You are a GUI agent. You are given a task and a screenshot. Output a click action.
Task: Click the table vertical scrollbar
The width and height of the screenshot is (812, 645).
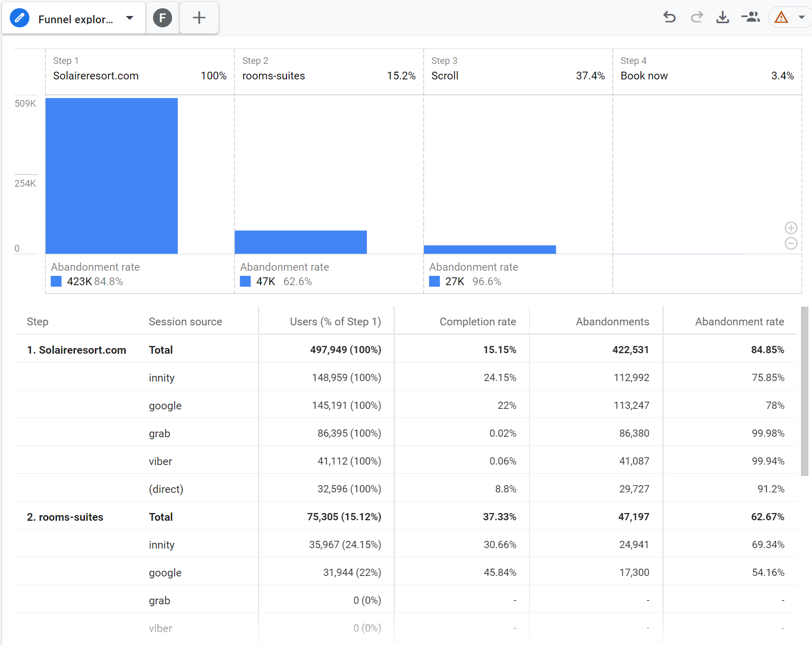click(x=805, y=391)
